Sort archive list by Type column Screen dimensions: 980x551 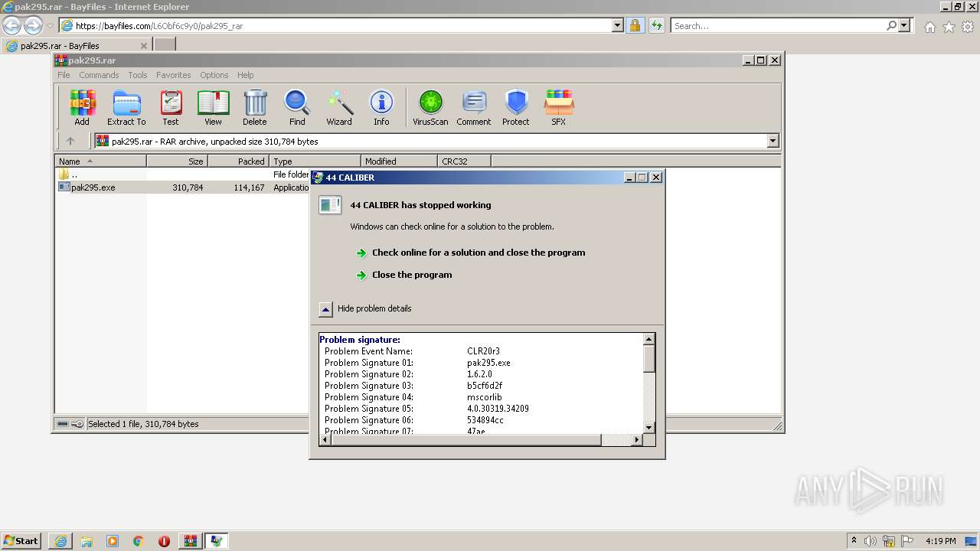click(x=315, y=161)
